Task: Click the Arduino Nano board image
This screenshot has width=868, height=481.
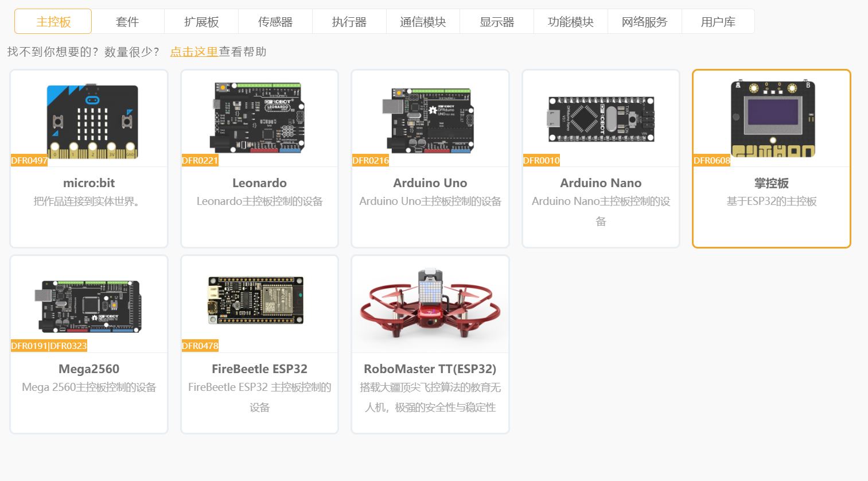Action: click(x=600, y=119)
